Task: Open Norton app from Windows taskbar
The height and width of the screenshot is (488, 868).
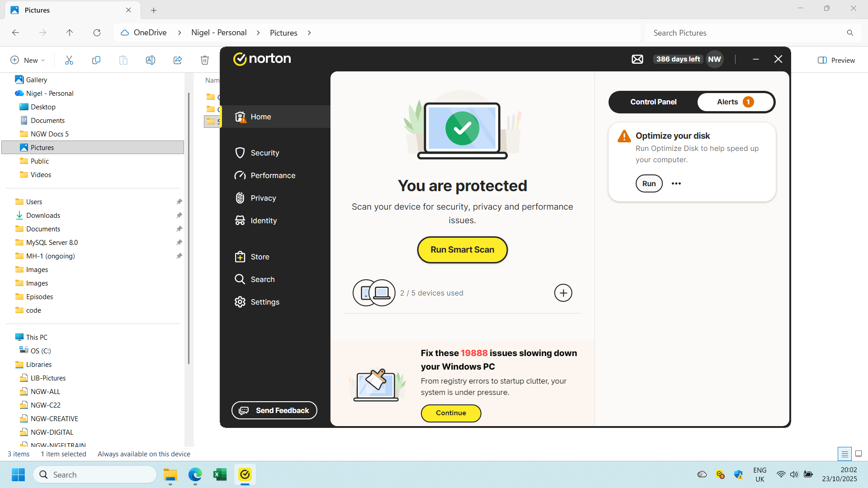Action: click(245, 474)
